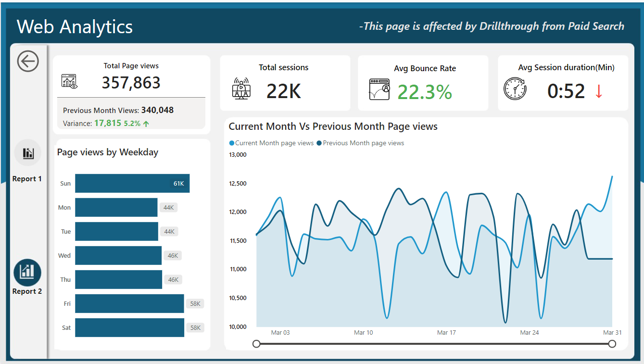Click the Wed bar in weekday chart
This screenshot has width=644, height=364.
[118, 255]
